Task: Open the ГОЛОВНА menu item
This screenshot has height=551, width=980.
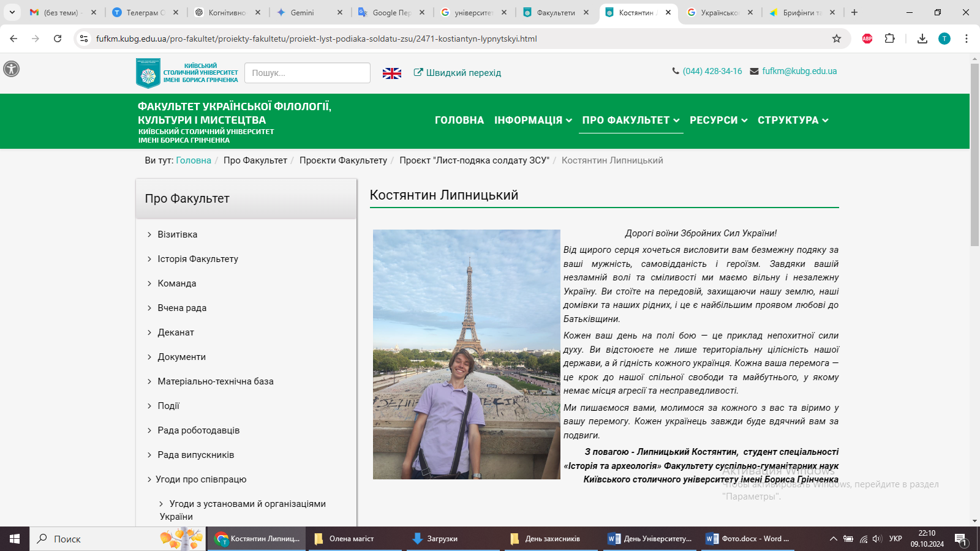Action: [459, 120]
